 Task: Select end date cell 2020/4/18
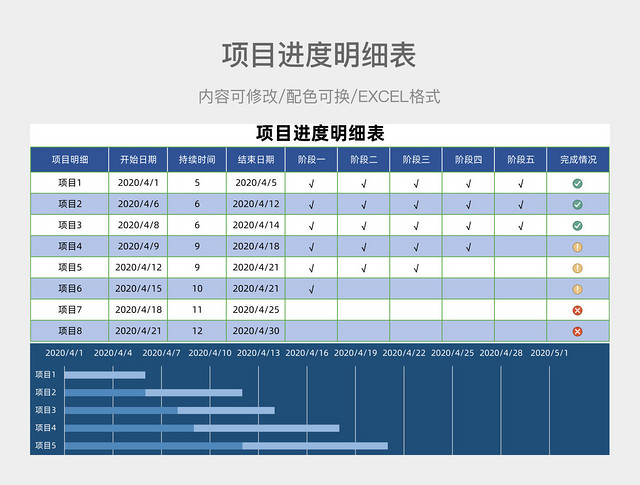point(256,247)
